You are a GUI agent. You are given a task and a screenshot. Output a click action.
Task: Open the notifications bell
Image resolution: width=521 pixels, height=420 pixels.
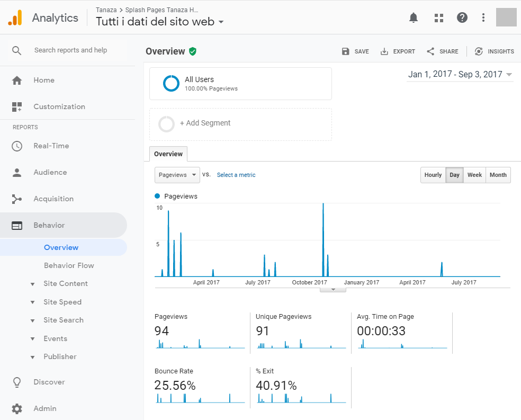tap(414, 17)
